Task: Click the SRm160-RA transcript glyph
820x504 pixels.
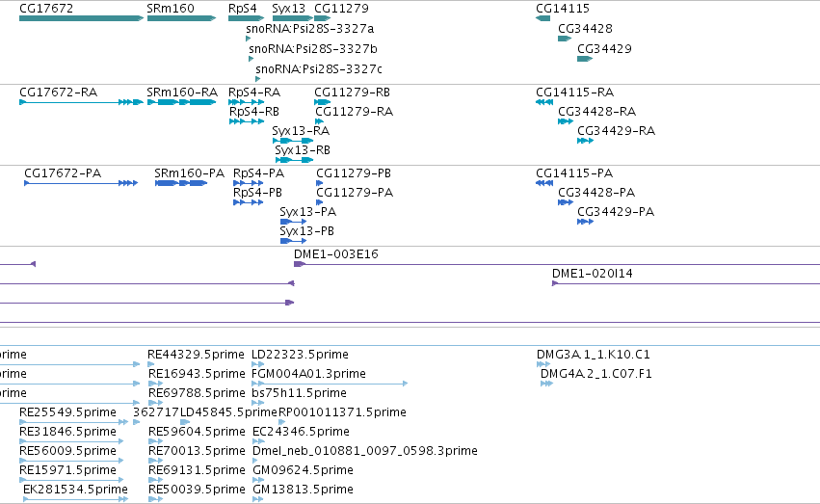Action: tap(181, 102)
